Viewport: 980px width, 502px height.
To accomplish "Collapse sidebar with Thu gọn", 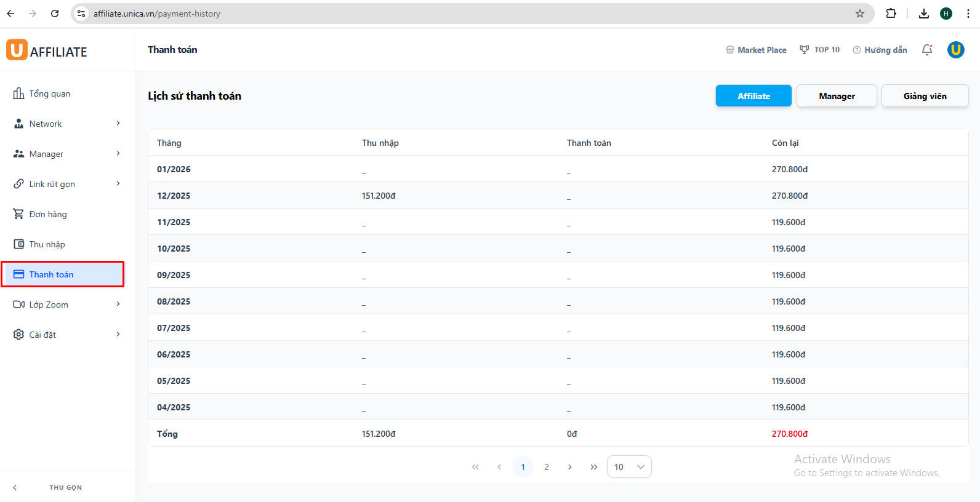I will click(65, 487).
